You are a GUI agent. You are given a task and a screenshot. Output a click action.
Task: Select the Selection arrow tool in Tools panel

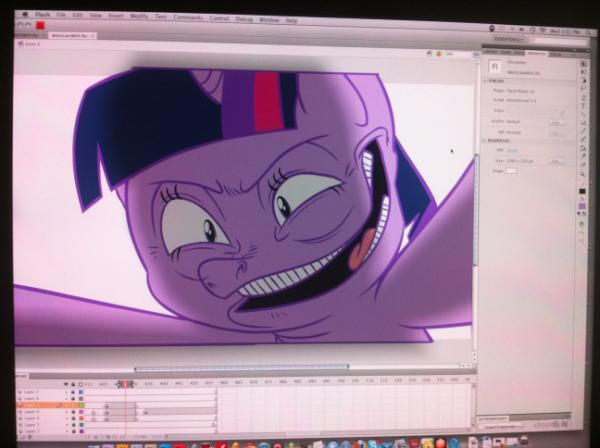click(x=583, y=64)
